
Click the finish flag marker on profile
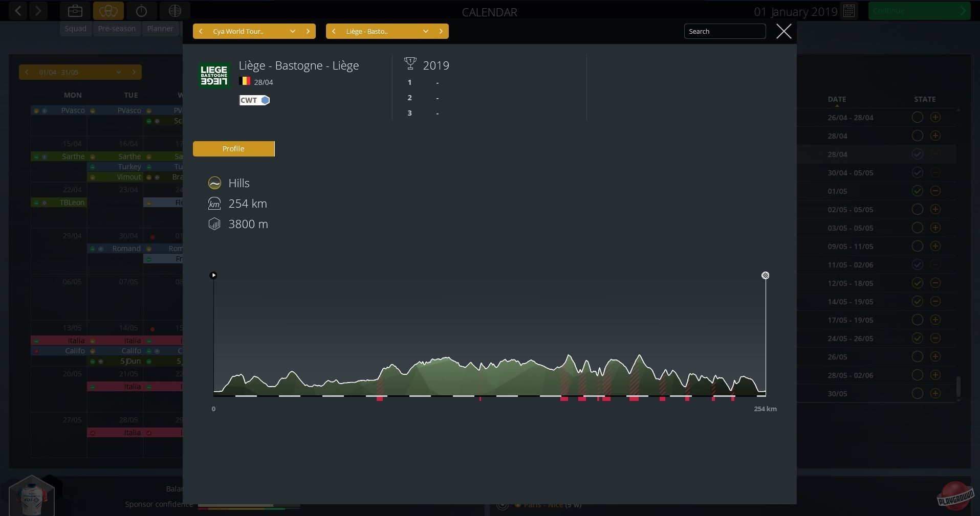pos(765,276)
